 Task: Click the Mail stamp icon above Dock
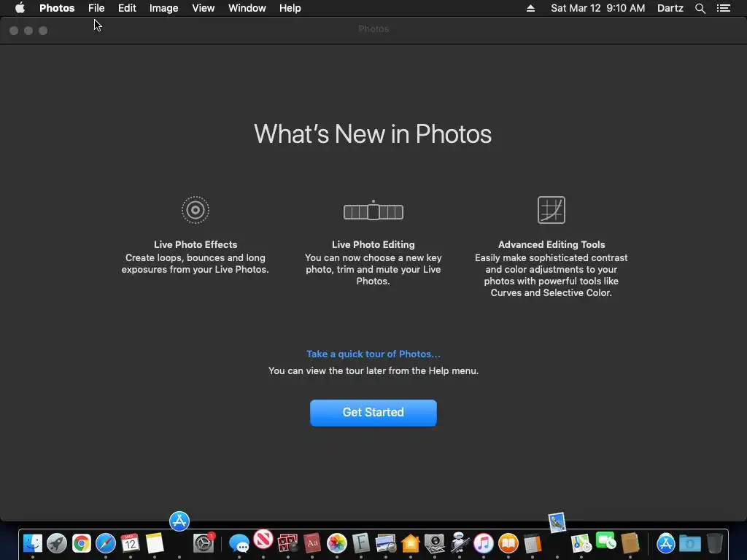tap(557, 522)
